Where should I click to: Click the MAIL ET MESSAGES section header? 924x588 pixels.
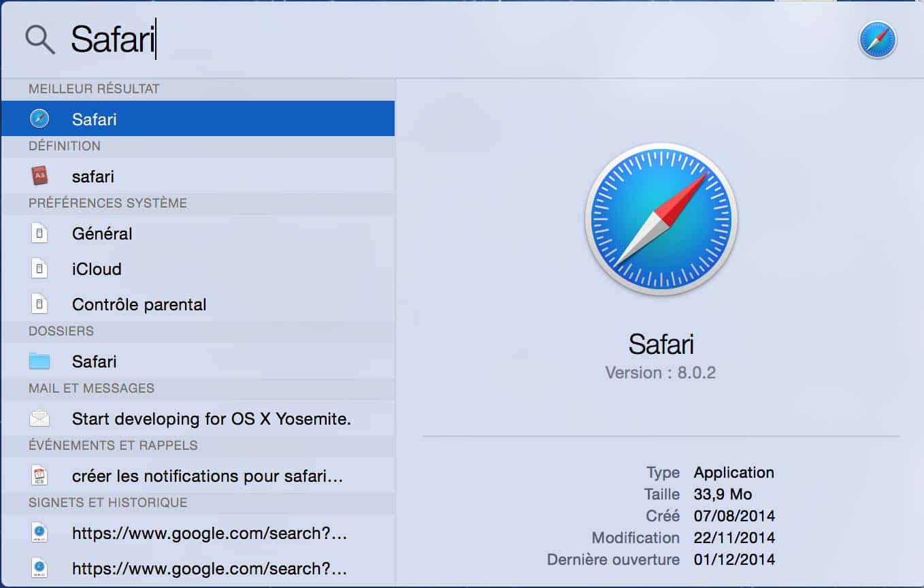coord(91,389)
